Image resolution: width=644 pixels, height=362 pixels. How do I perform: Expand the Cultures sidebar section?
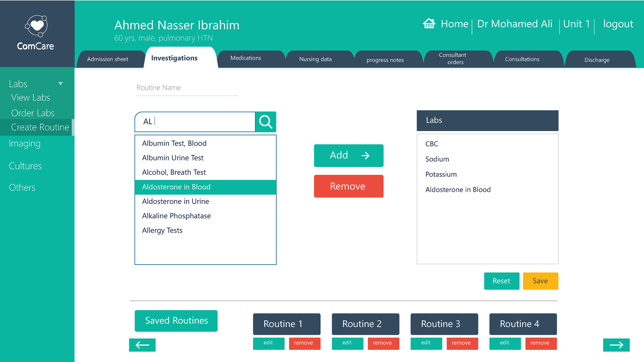tap(25, 166)
